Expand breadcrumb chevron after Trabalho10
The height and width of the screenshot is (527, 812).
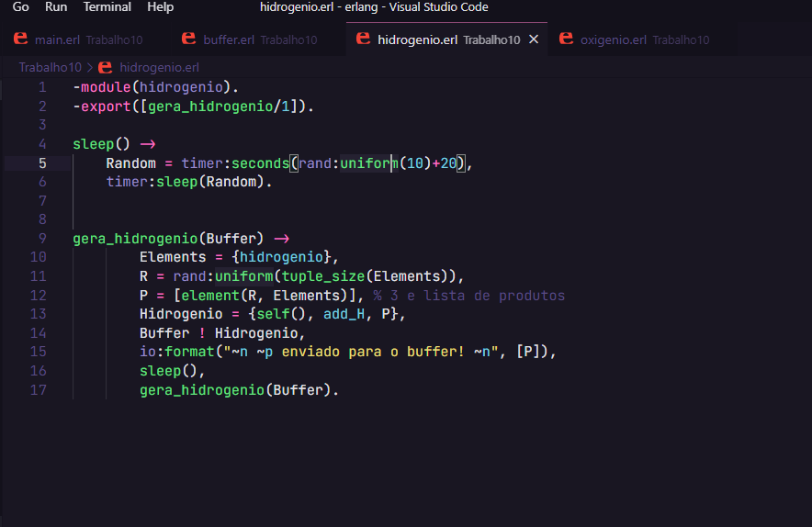click(90, 67)
